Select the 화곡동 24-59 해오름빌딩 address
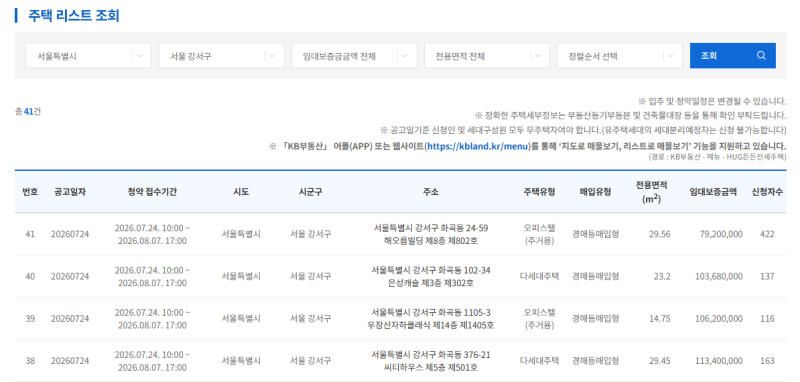This screenshot has height=382, width=800. [x=431, y=234]
